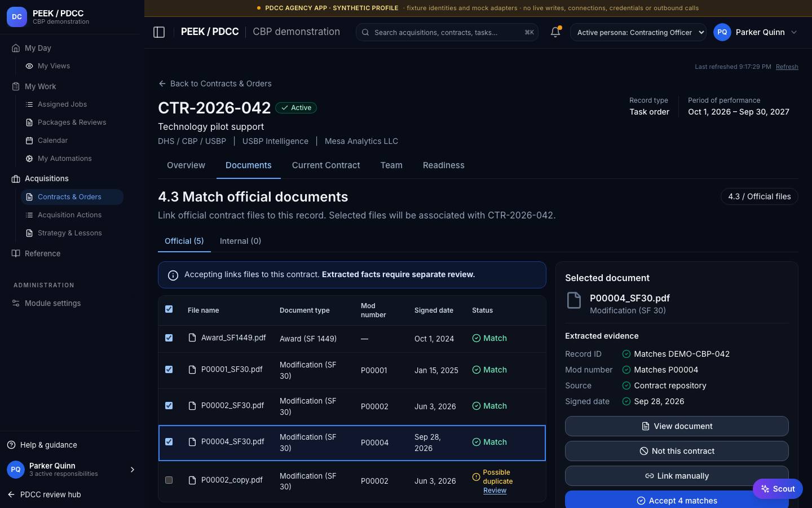
Task: Open the Team tab
Action: [x=391, y=165]
